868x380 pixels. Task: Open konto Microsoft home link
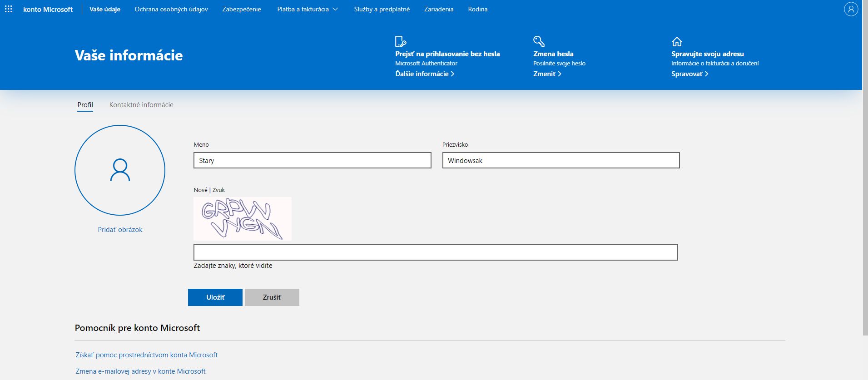48,9
